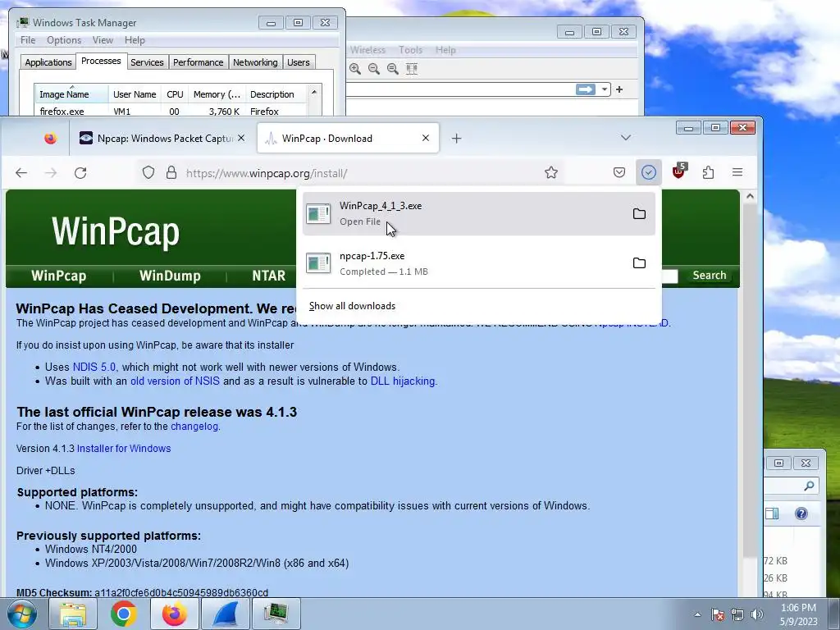Switch to Applications tab in Task Manager
The image size is (840, 630).
coord(48,62)
